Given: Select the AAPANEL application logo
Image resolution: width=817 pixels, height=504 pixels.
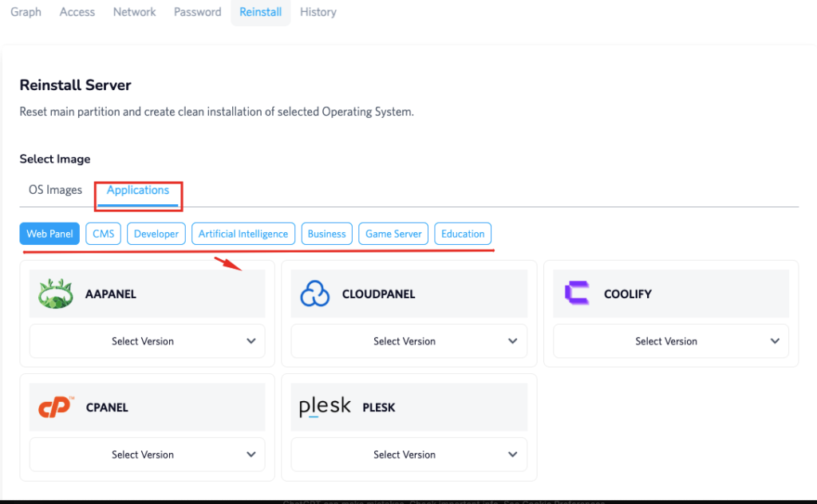Looking at the screenshot, I should pos(54,293).
